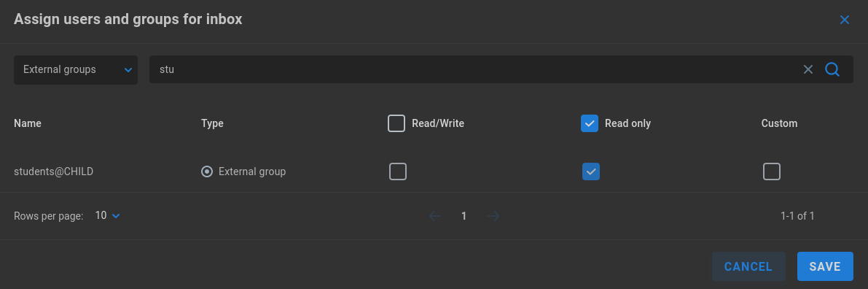Check the Read/Write header checkbox

point(396,123)
